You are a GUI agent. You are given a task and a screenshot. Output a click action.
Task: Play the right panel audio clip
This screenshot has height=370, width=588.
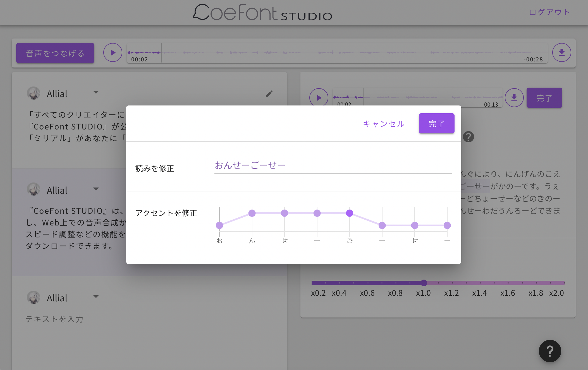[x=319, y=98]
